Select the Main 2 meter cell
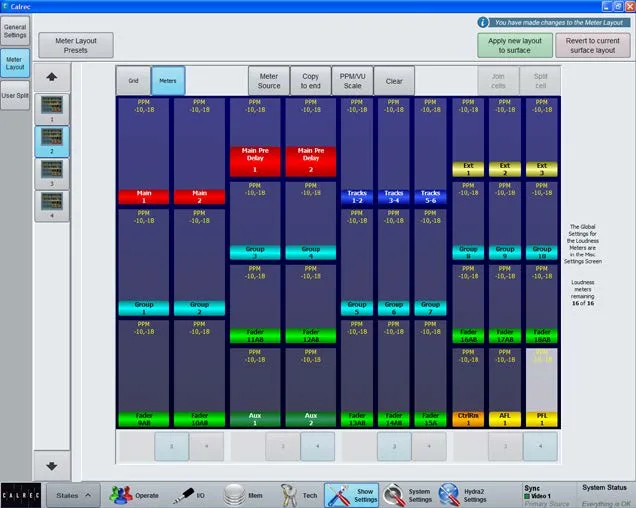The image size is (636, 508). [x=199, y=151]
